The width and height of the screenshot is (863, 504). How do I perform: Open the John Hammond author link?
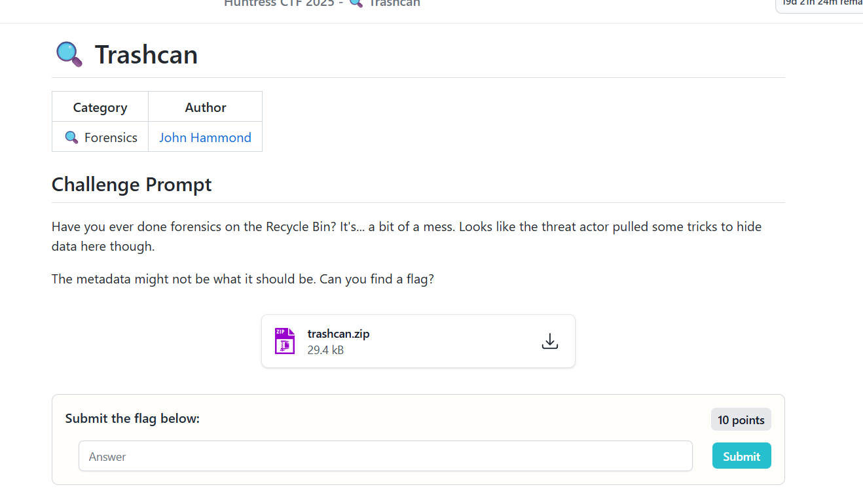click(x=205, y=137)
